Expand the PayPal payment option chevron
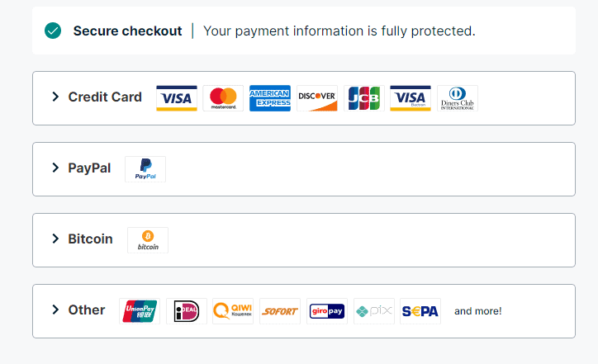 pos(55,168)
